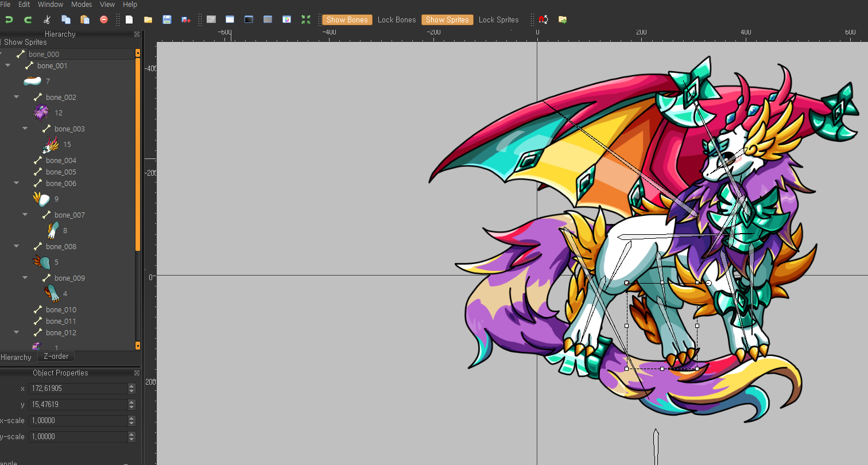This screenshot has height=465, width=868.
Task: Open the Modes menu
Action: 82,4
